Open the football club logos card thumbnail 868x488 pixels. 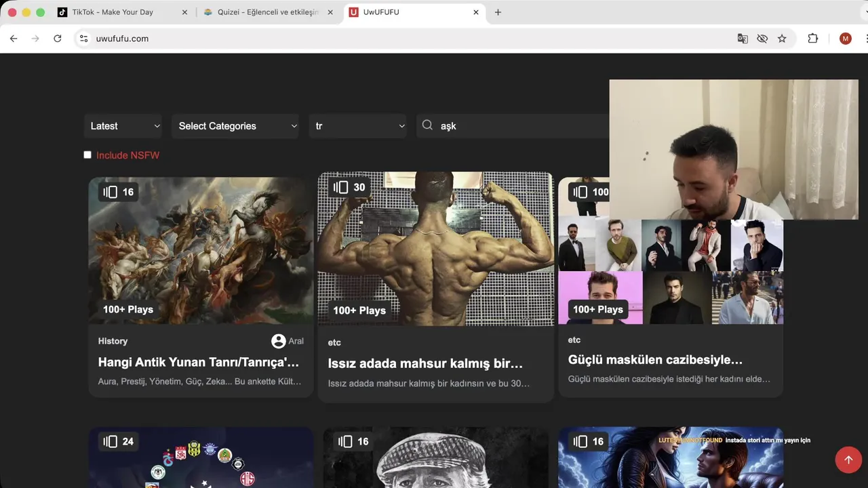(x=201, y=457)
